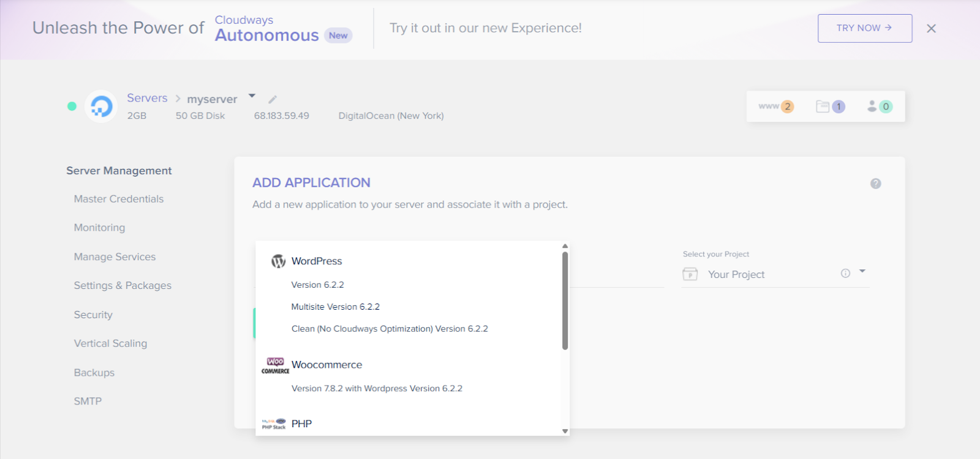Open Security section
This screenshot has width=980, height=459.
pos(93,315)
